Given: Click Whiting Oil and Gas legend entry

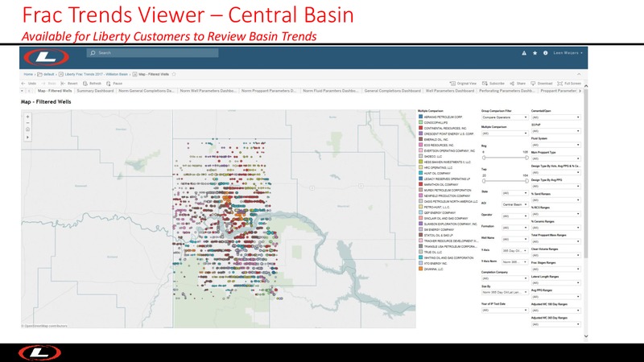Looking at the screenshot, I should pos(448,257).
